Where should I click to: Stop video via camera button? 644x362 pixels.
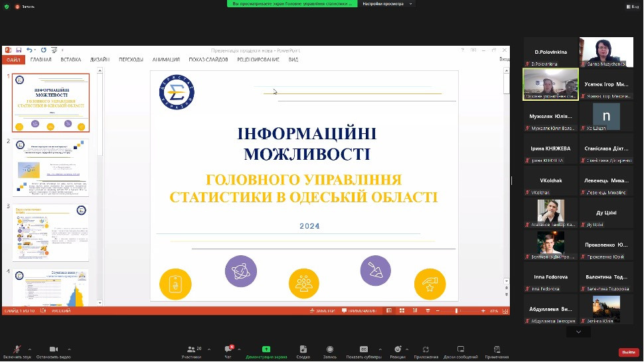tap(53, 351)
